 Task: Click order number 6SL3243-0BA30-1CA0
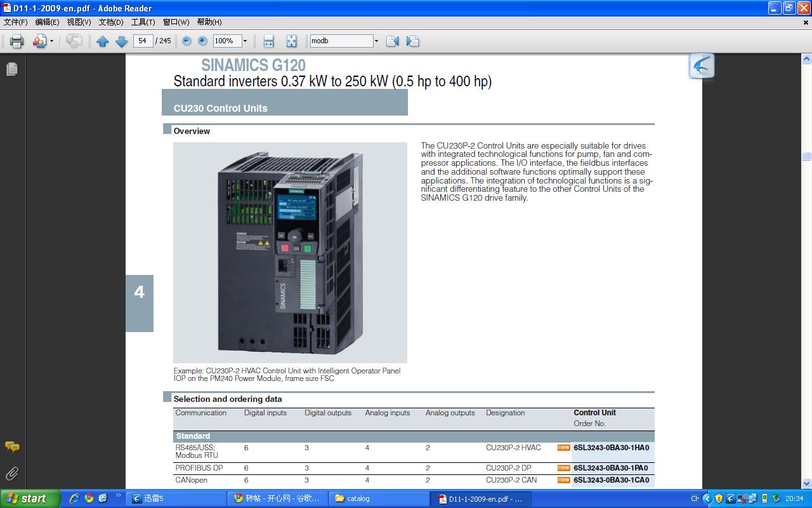(612, 480)
